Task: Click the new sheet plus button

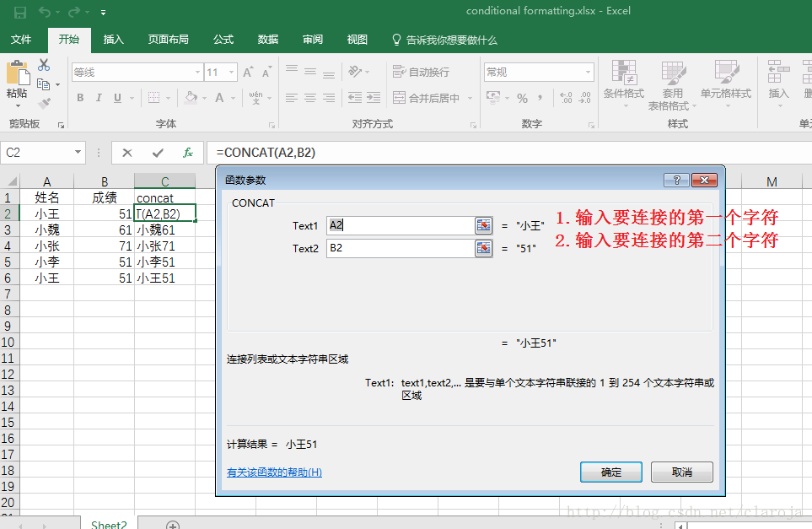Action: [x=173, y=525]
